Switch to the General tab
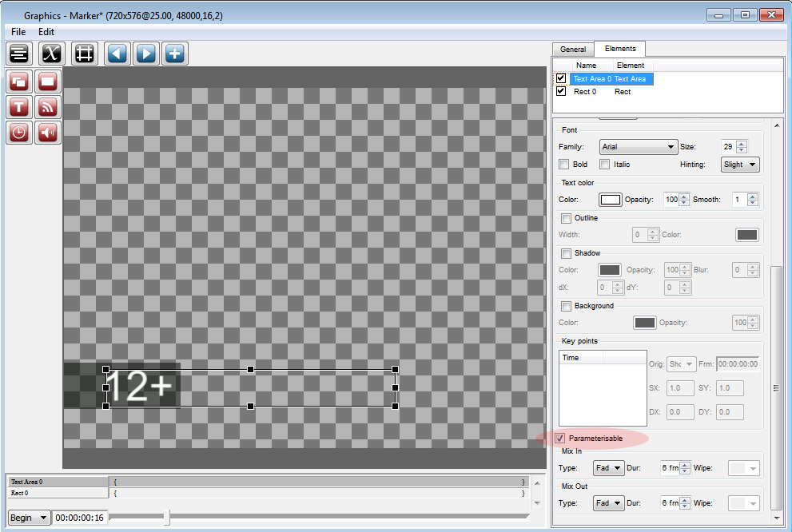 [573, 50]
